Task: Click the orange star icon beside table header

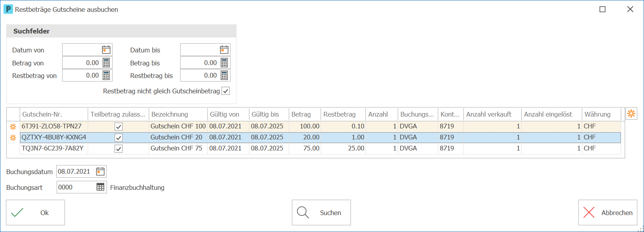Action: tap(631, 114)
